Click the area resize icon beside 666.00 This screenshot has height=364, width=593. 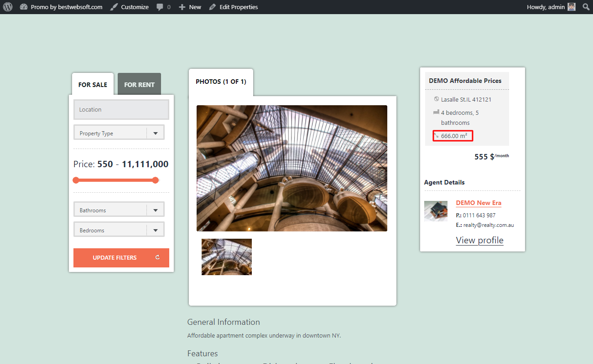(x=437, y=136)
